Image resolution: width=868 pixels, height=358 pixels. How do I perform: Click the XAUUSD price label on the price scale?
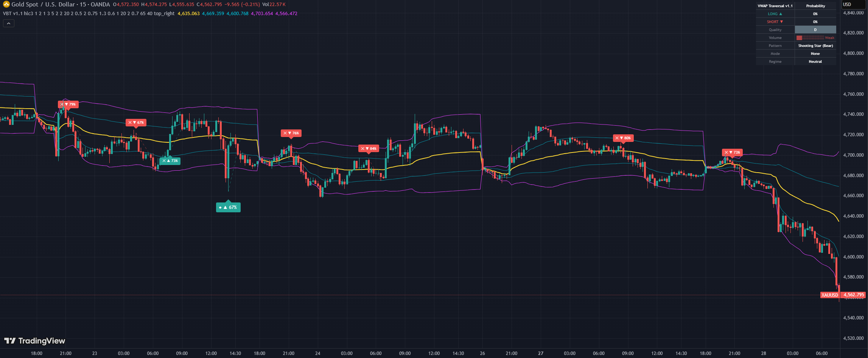tap(830, 294)
